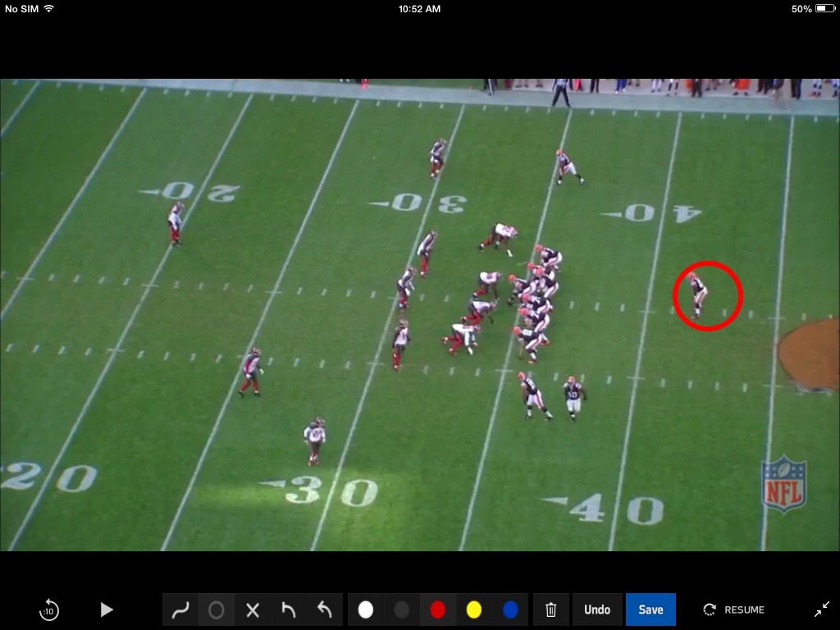
Task: Save the annotated frame
Action: 651,609
